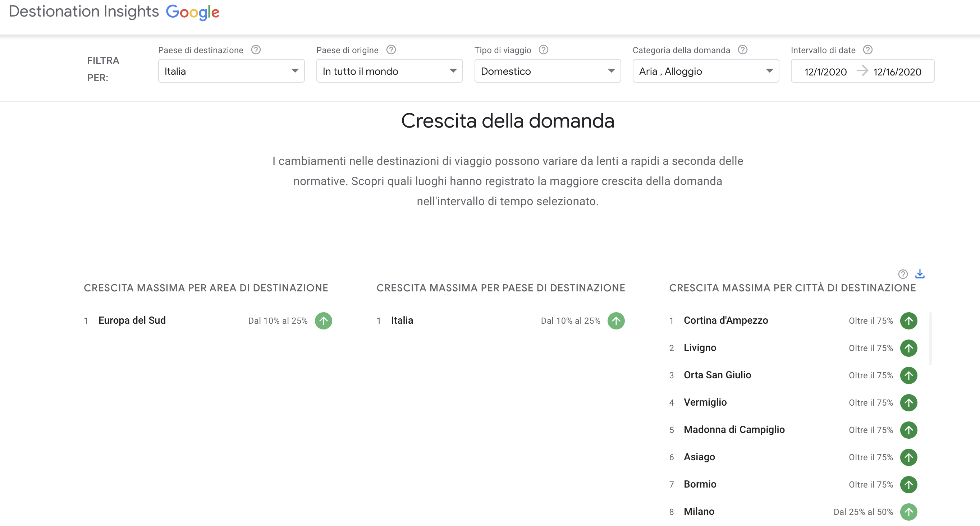Click the end date 12/16/2020
This screenshot has height=526, width=980.
(897, 72)
